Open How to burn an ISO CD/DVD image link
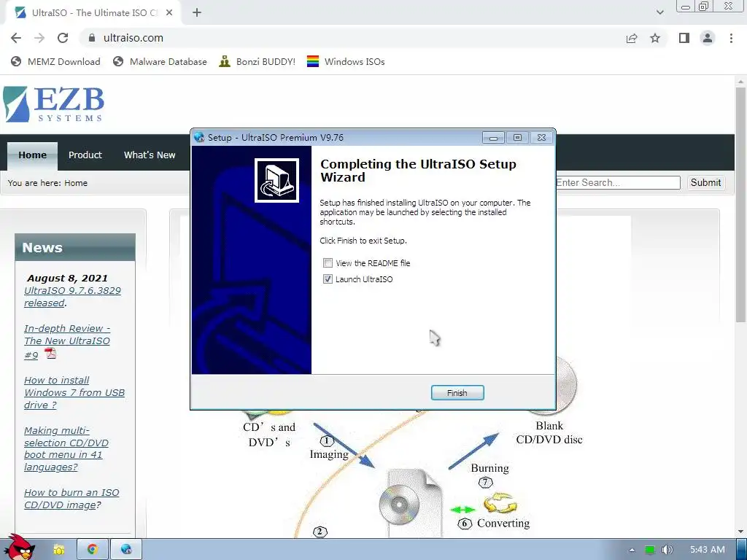 [x=71, y=499]
